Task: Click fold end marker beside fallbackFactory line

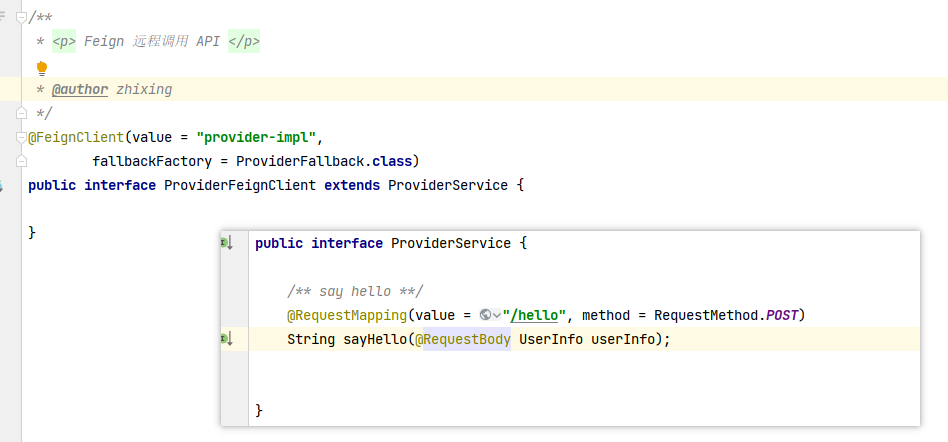Action: click(x=21, y=160)
